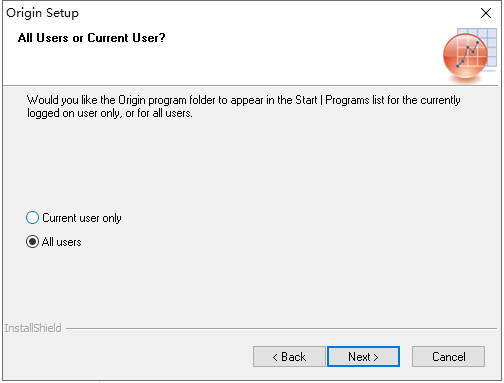Click the 'All users' option label
This screenshot has width=504, height=383.
(62, 242)
